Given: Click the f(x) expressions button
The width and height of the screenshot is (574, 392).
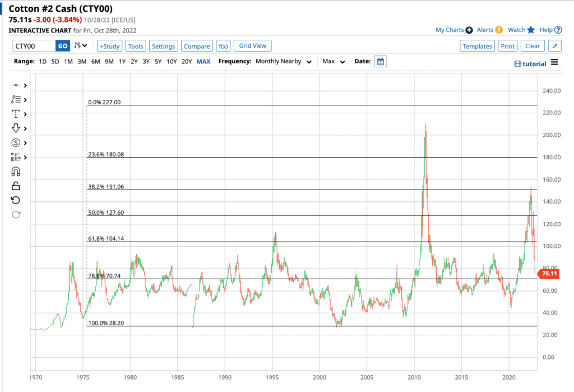Looking at the screenshot, I should tap(223, 46).
